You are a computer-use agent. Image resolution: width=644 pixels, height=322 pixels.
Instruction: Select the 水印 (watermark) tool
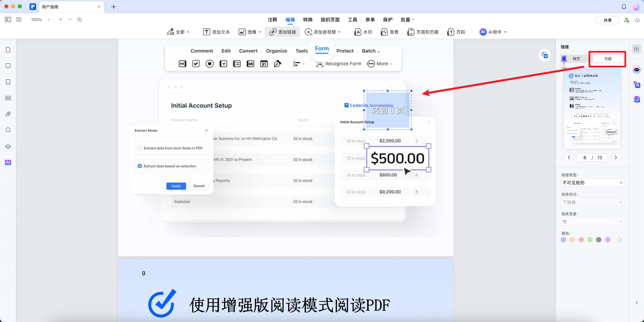pos(363,32)
